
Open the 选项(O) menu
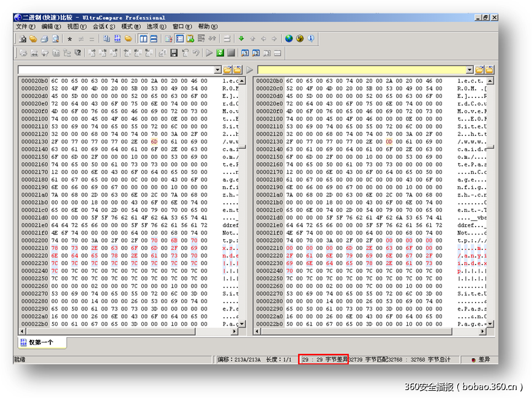[x=156, y=27]
